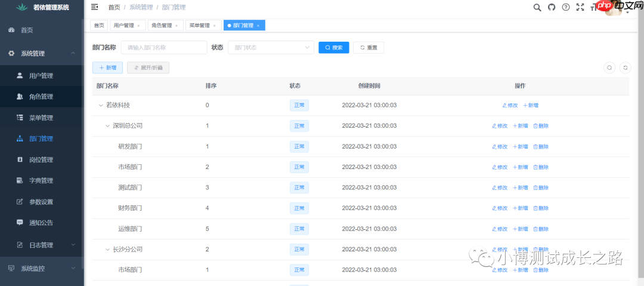Click the 首页 dashboard icon in sidebar
Screen dimensions: 644x286
[11, 30]
